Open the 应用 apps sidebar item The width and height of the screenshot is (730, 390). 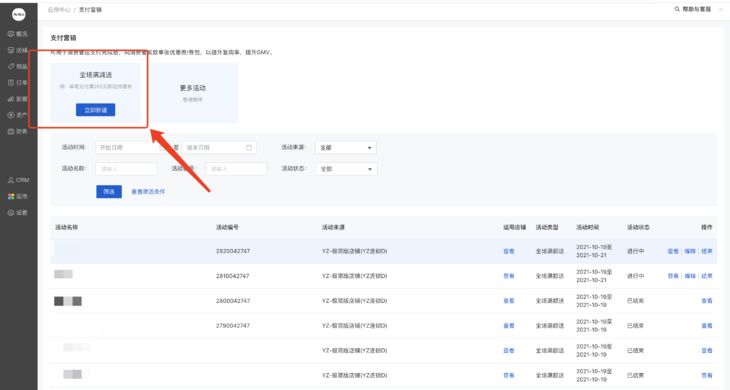[x=18, y=196]
